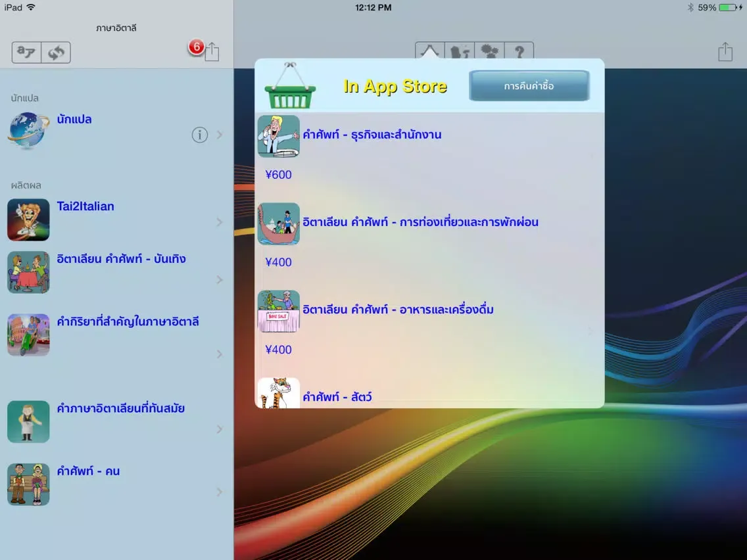Tap the Wi-Fi status icon

click(31, 7)
